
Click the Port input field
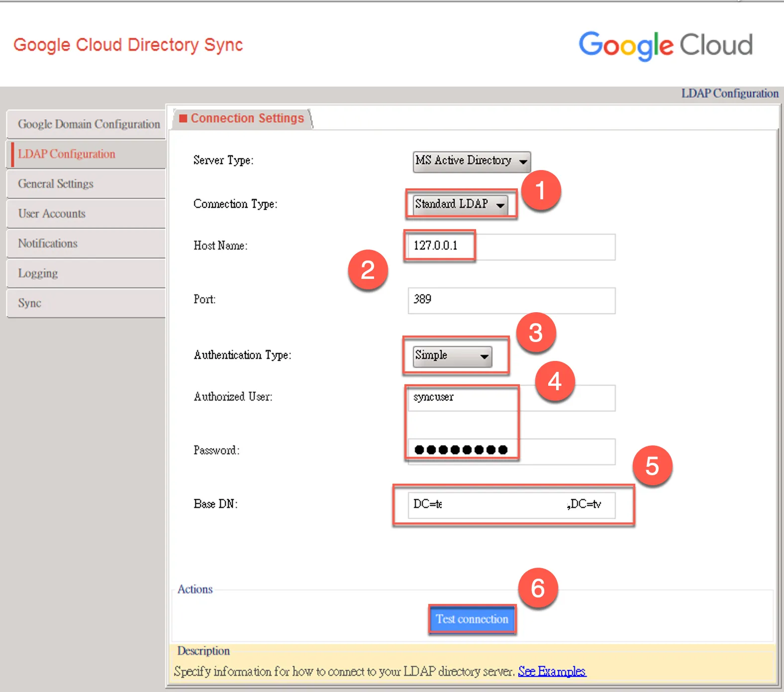(x=511, y=300)
